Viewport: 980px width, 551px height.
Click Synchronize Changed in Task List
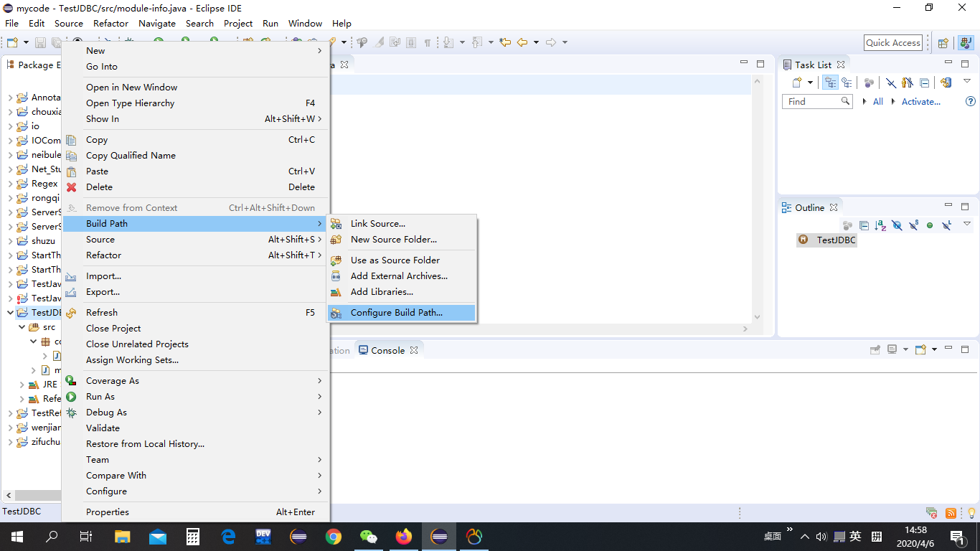coord(946,83)
